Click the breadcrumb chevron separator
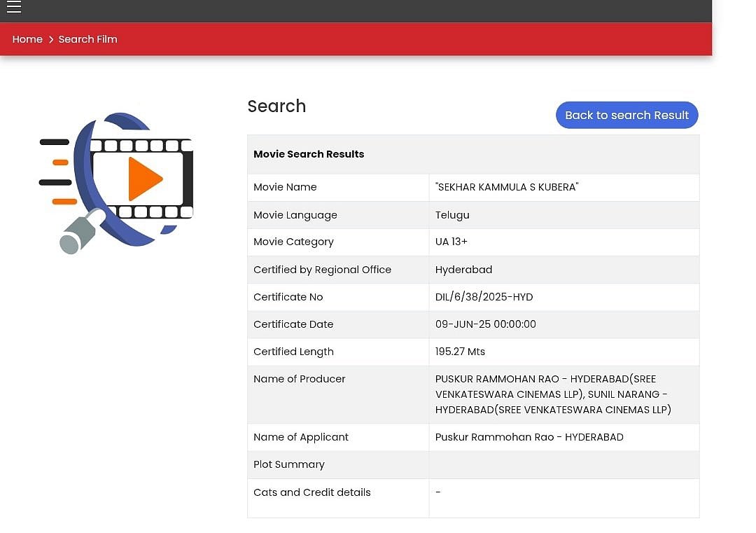The height and width of the screenshot is (533, 756). click(51, 39)
